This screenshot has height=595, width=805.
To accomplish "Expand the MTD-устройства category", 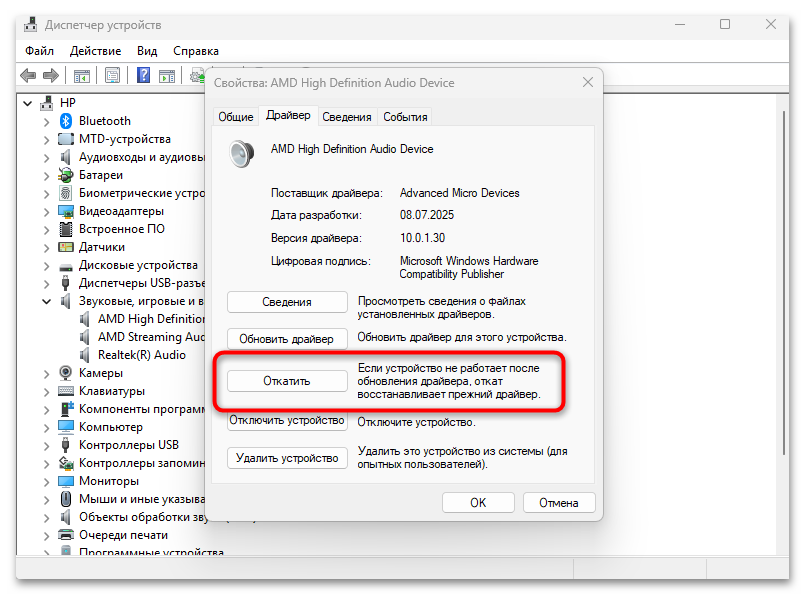I will pos(47,140).
